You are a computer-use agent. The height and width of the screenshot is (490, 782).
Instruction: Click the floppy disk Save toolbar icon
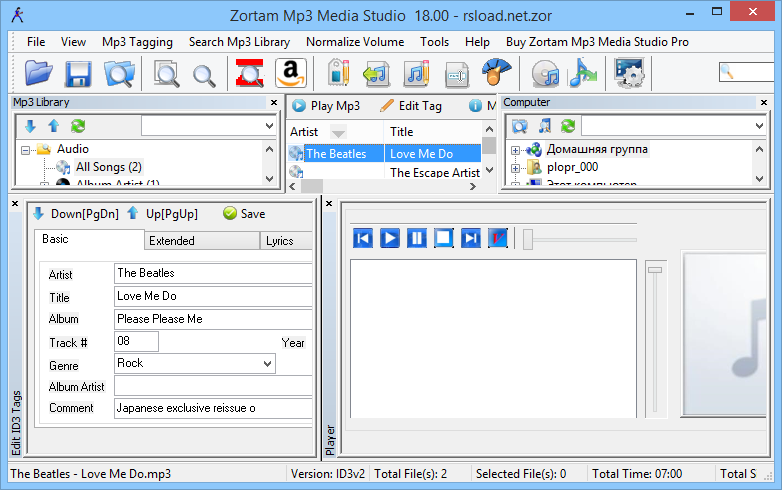tap(78, 74)
